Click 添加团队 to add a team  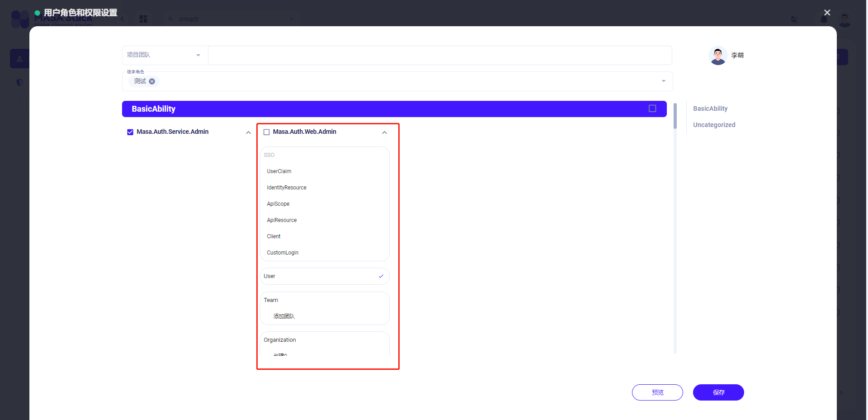coord(283,316)
